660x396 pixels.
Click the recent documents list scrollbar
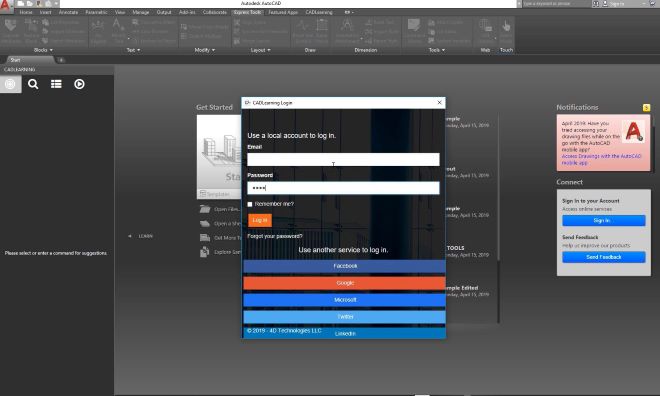tap(499, 218)
